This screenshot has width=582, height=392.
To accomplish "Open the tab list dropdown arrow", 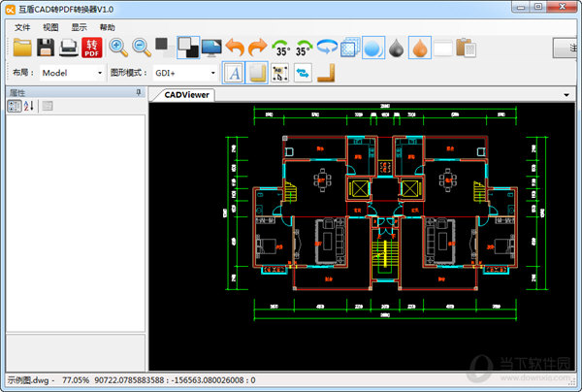I will [566, 95].
